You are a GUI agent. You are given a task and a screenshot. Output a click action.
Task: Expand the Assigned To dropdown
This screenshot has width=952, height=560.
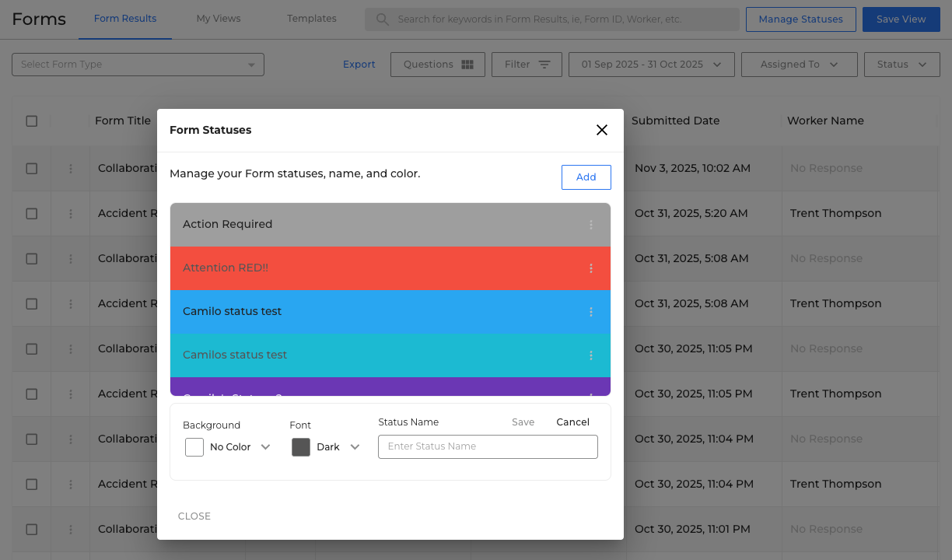800,65
